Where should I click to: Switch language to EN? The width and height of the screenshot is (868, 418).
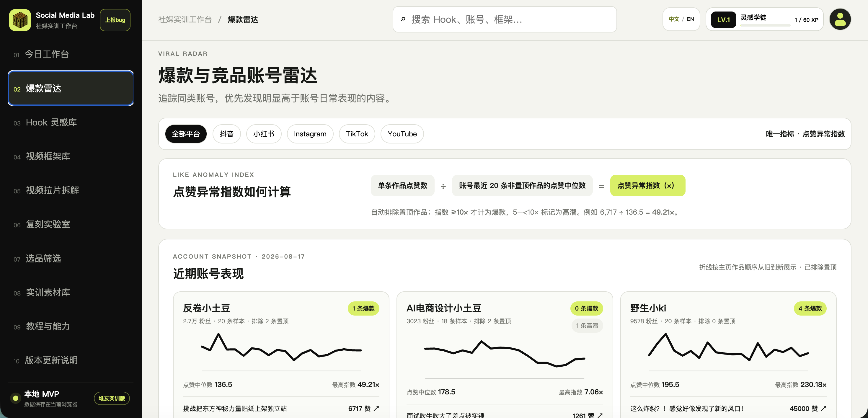(x=690, y=19)
